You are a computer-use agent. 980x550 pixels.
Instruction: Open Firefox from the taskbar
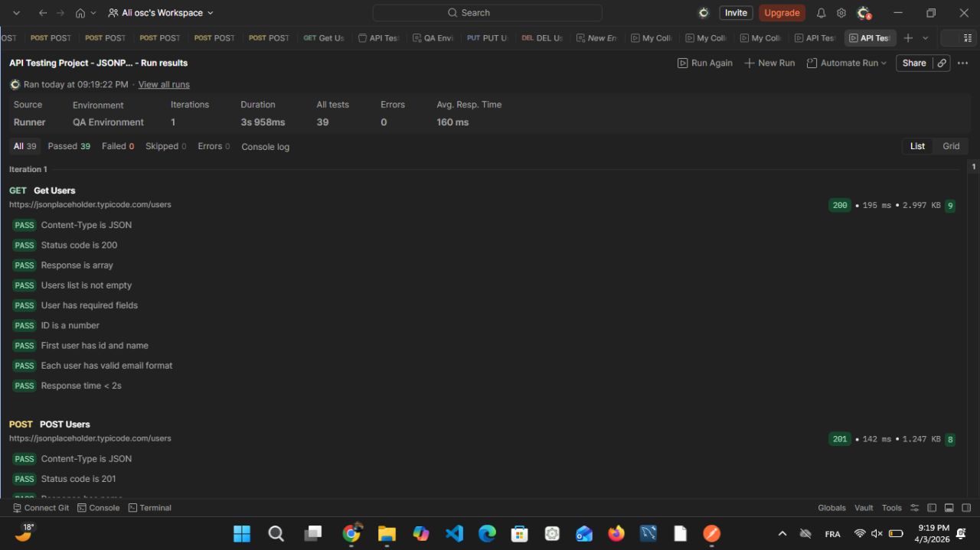click(616, 533)
